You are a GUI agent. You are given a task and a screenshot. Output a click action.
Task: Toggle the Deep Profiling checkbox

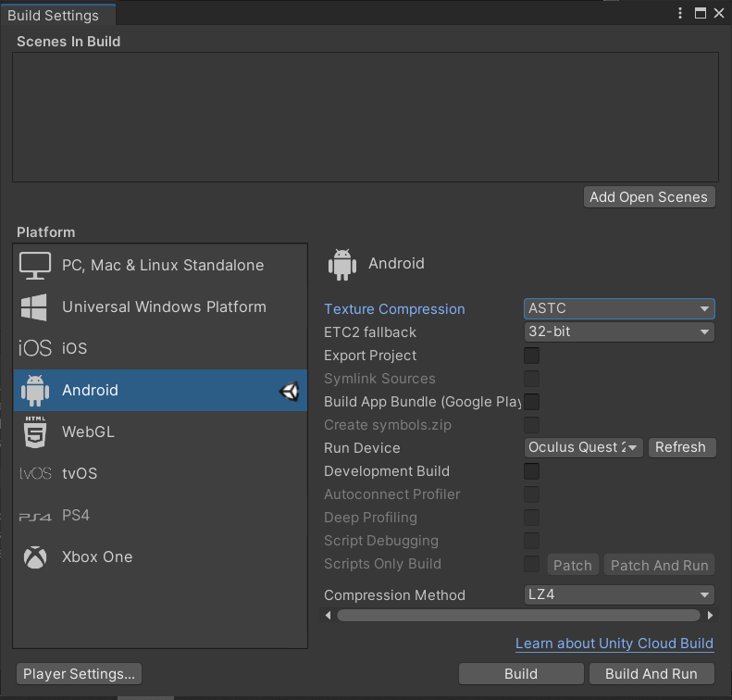coord(531,518)
